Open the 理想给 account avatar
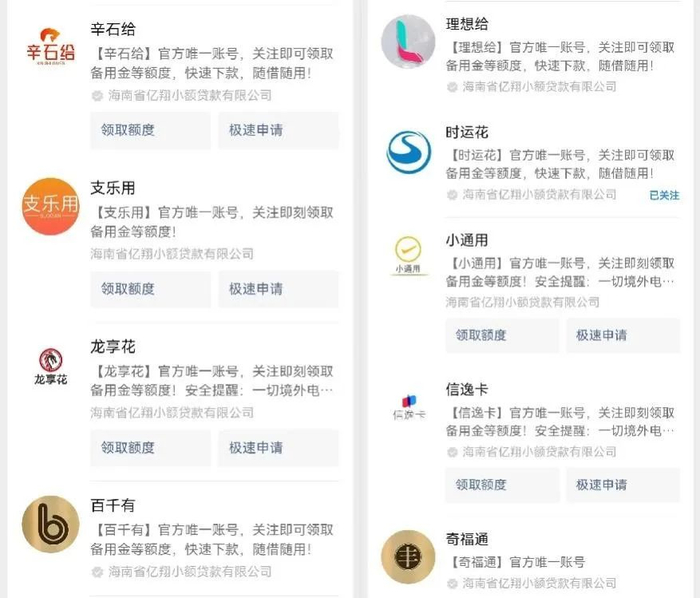 tap(408, 42)
